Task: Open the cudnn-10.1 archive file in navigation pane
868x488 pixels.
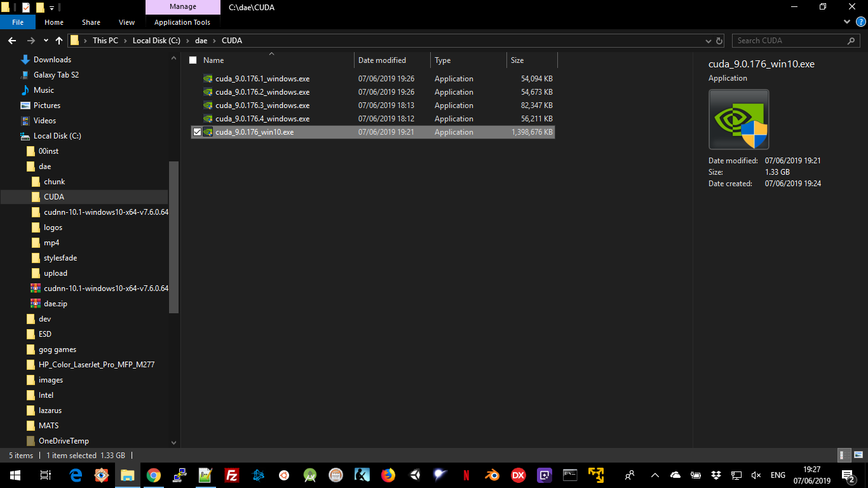Action: pyautogui.click(x=105, y=288)
